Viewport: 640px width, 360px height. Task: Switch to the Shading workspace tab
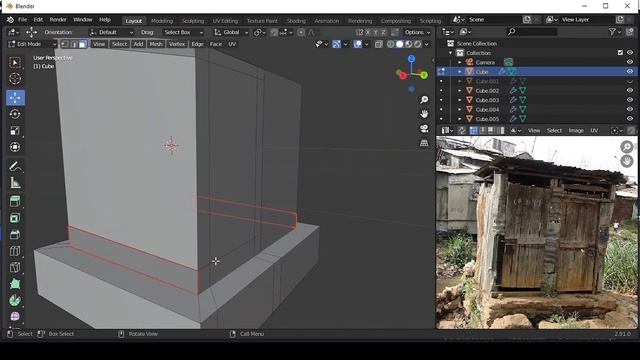pos(296,21)
